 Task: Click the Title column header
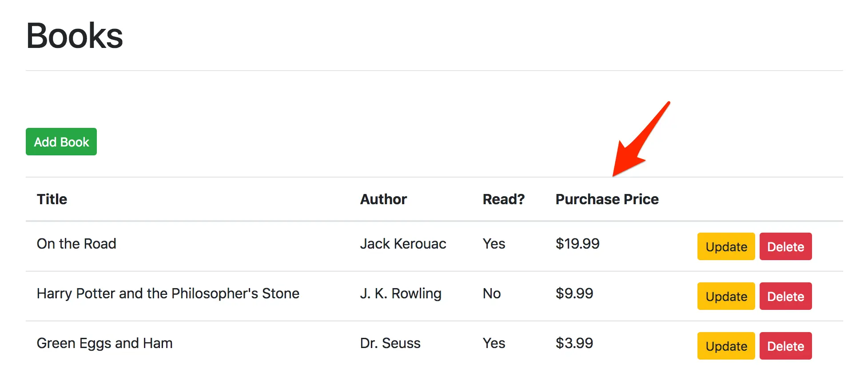(x=52, y=199)
